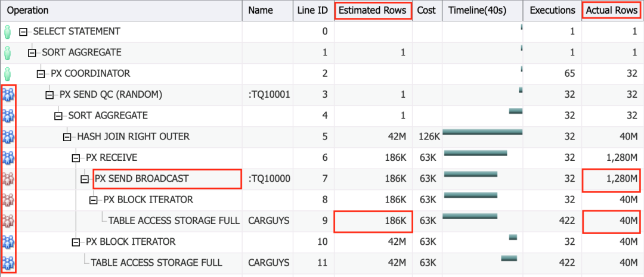Screen dimensions: 644x277
Task: Click the red parallel icon on line 9 table scan
Action: point(8,221)
